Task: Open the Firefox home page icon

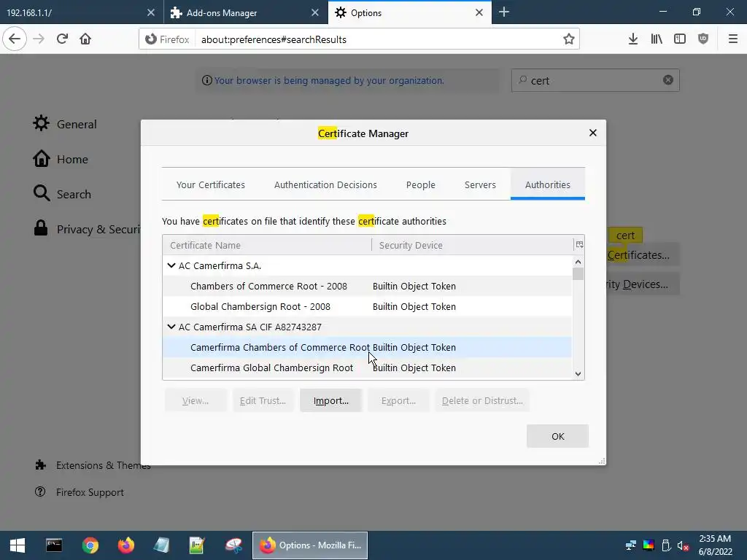Action: click(x=85, y=39)
